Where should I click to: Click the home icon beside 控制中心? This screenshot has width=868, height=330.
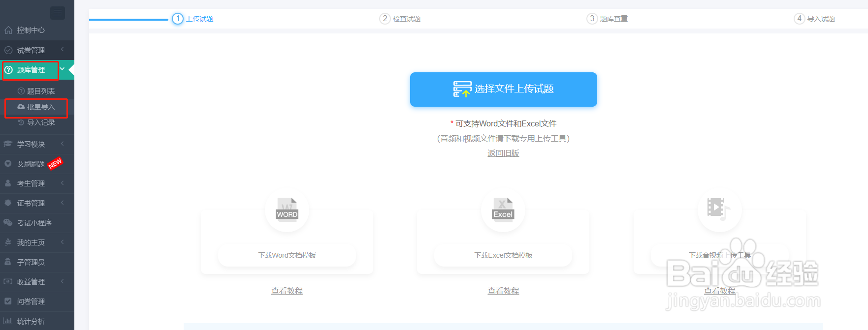(x=8, y=30)
